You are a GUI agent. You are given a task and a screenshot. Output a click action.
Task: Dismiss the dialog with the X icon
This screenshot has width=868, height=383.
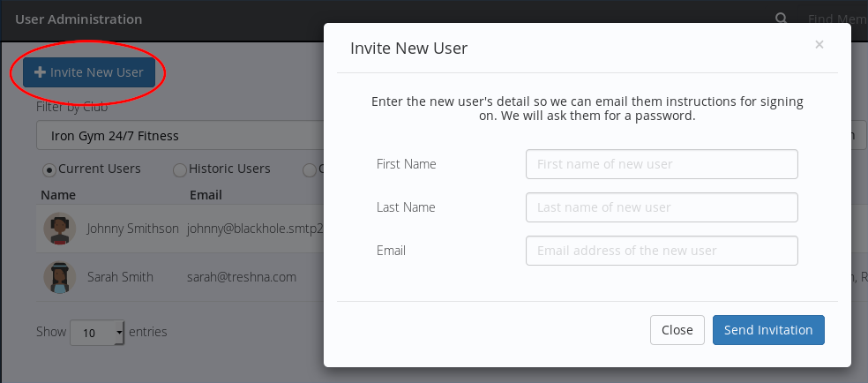pyautogui.click(x=819, y=45)
